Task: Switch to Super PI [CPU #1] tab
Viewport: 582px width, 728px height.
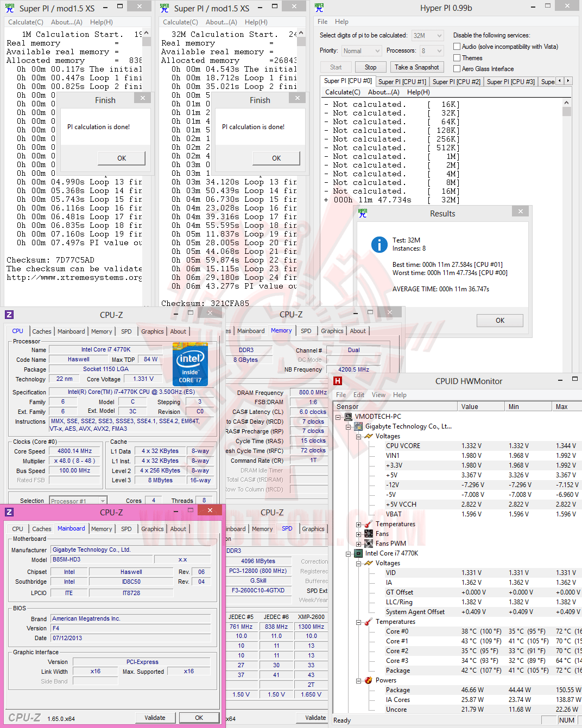Action: coord(402,81)
